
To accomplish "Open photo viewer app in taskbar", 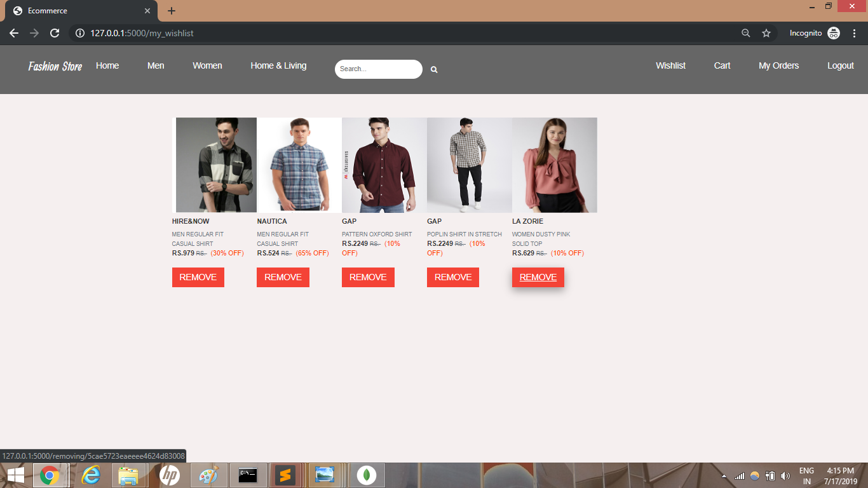I will 325,475.
